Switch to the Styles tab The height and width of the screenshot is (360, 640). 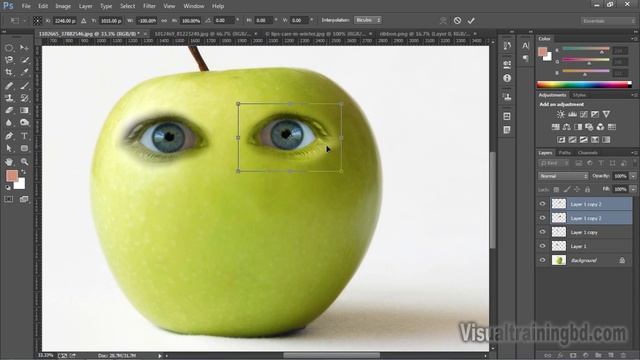coord(579,95)
